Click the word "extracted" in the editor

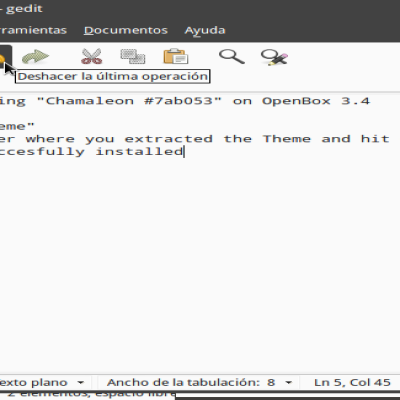click(168, 139)
